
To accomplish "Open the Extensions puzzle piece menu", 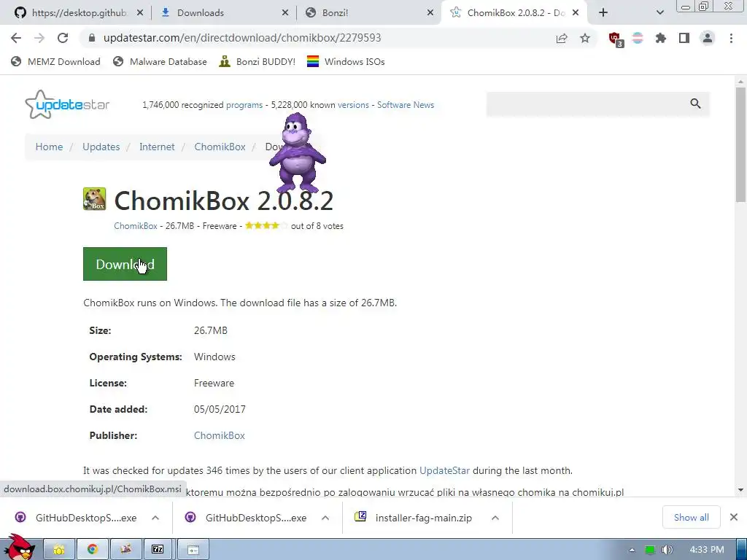I will point(660,38).
